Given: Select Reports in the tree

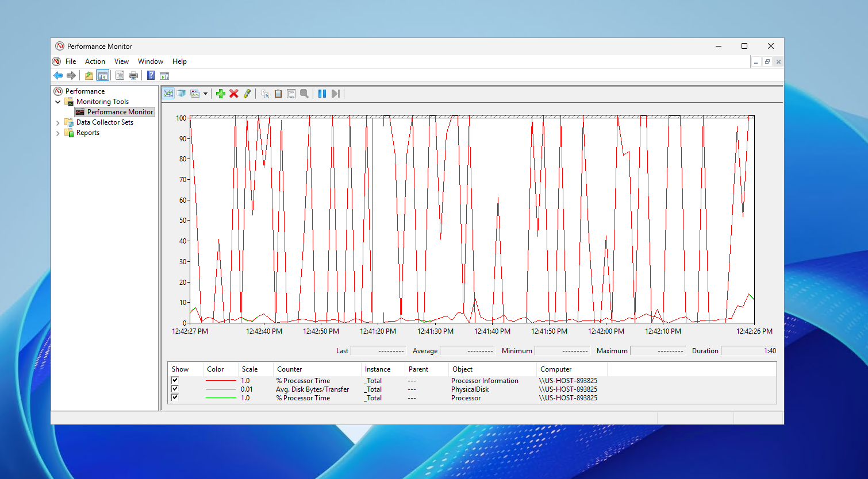Looking at the screenshot, I should click(88, 133).
